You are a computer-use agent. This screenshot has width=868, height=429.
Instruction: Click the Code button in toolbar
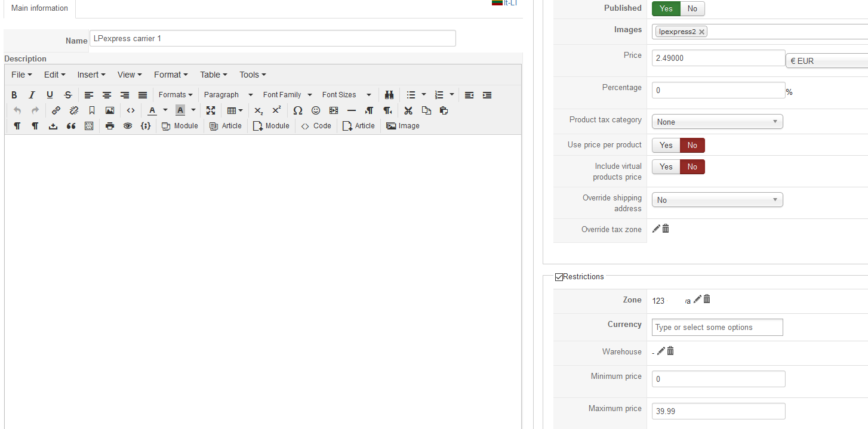(x=316, y=126)
